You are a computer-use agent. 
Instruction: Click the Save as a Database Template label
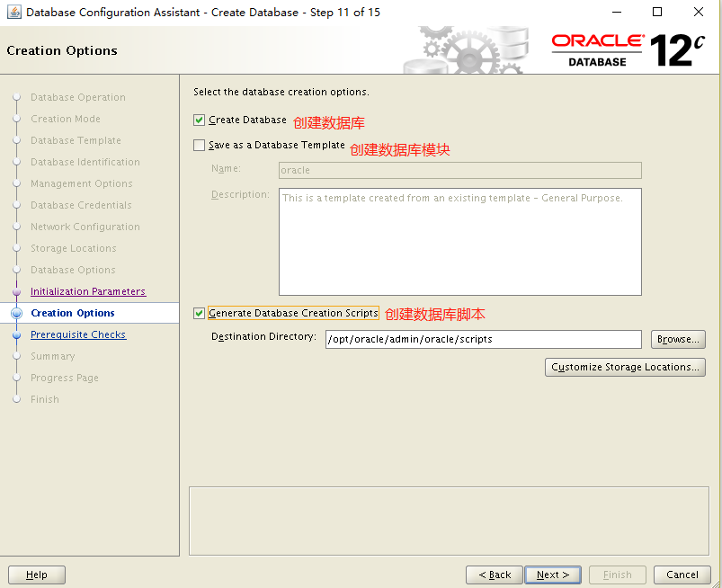tap(277, 146)
